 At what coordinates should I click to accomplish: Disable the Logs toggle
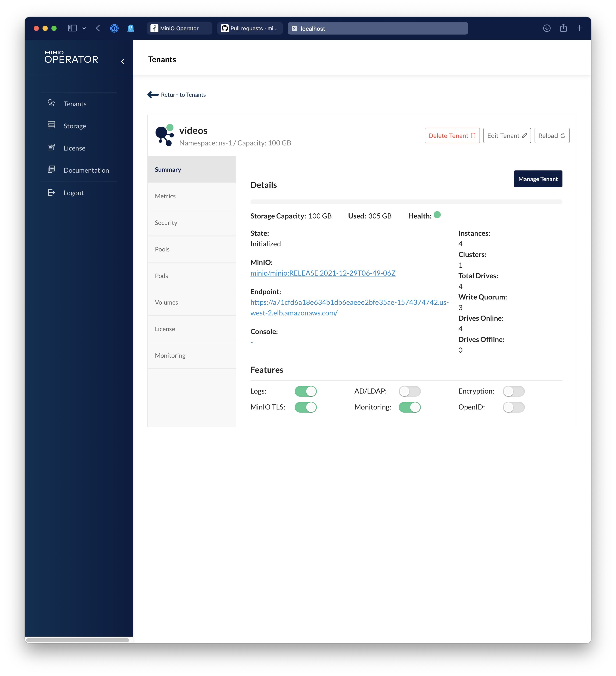click(305, 391)
